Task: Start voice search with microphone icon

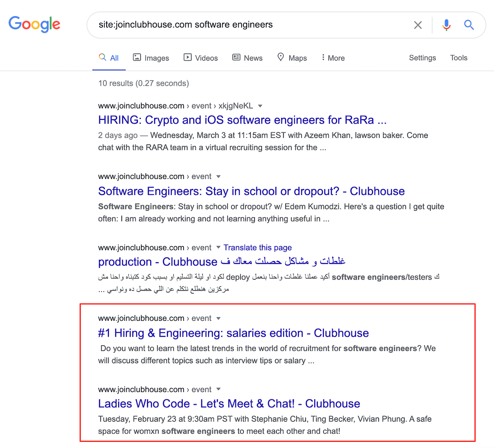Action: point(446,25)
